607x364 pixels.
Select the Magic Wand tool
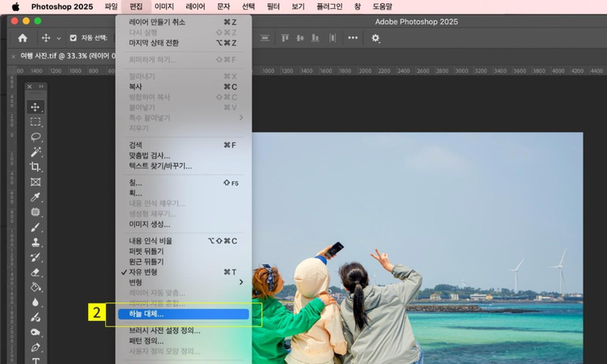[36, 152]
